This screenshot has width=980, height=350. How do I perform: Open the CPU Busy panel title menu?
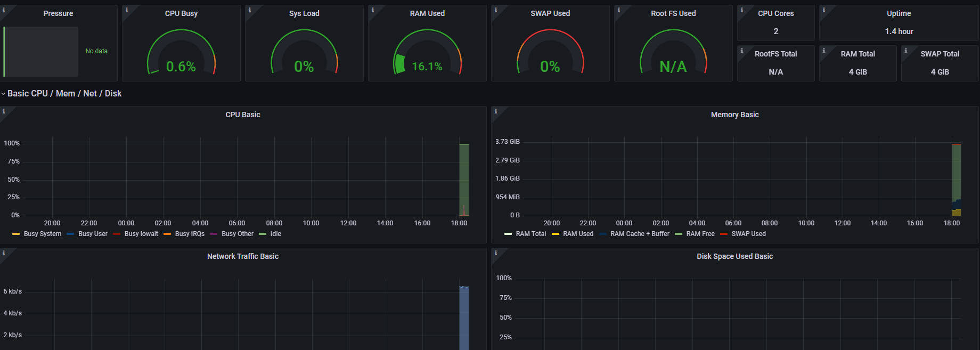[x=181, y=13]
